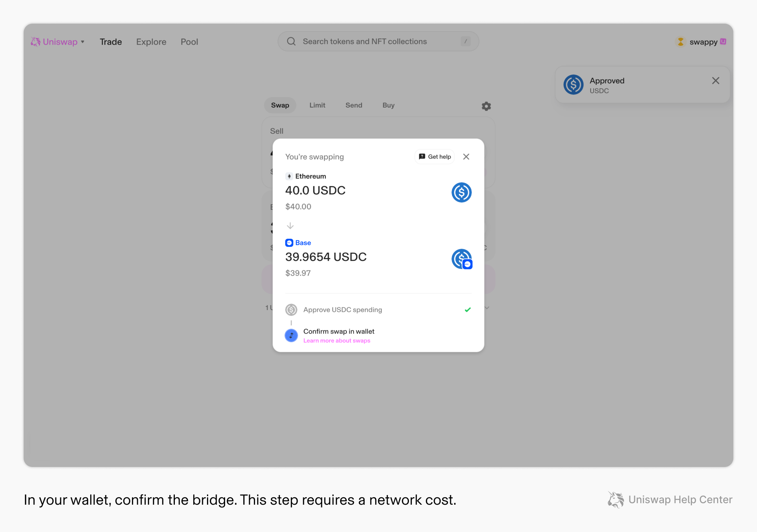Open Learn more about swaps link
This screenshot has width=757, height=532.
337,341
